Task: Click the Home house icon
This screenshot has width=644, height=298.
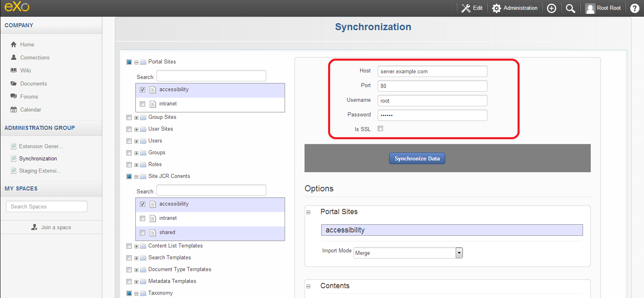Action: point(14,44)
